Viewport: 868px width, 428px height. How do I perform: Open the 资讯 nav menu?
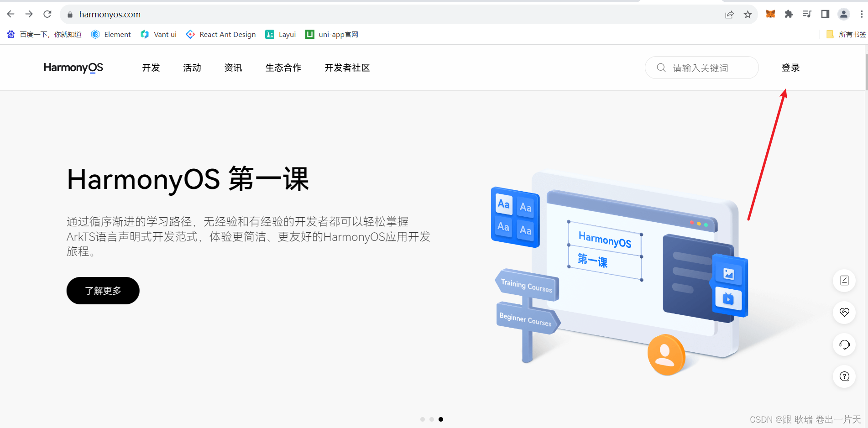pyautogui.click(x=233, y=68)
